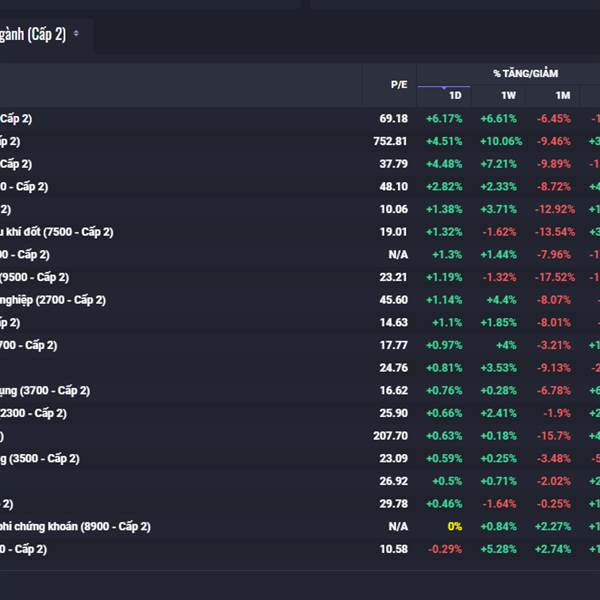Click the sort indicator above 1D column
Image resolution: width=600 pixels, height=600 pixels.
pyautogui.click(x=443, y=88)
